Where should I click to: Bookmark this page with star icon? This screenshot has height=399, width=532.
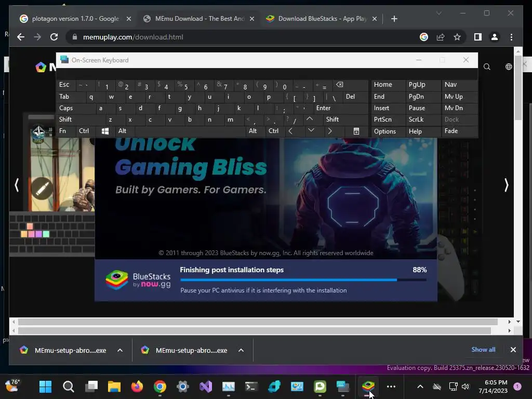(x=457, y=37)
